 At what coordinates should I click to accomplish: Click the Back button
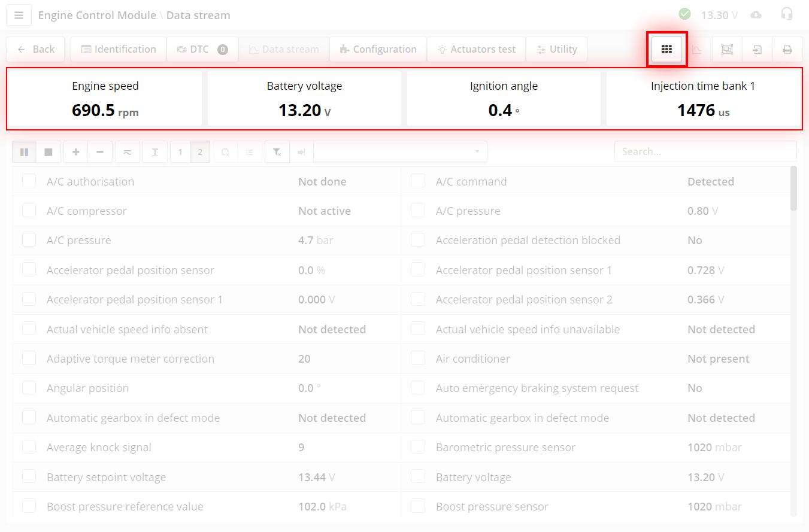pyautogui.click(x=37, y=50)
